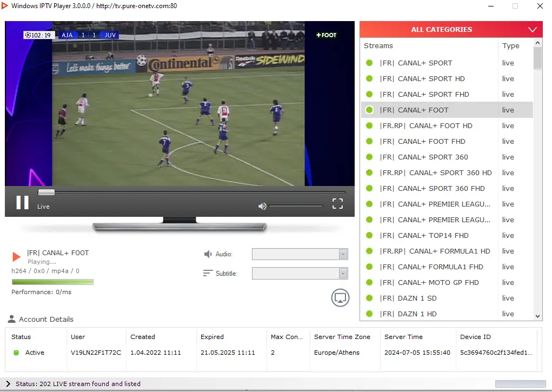
Task: Click the Max Con... column header
Action: point(287,337)
